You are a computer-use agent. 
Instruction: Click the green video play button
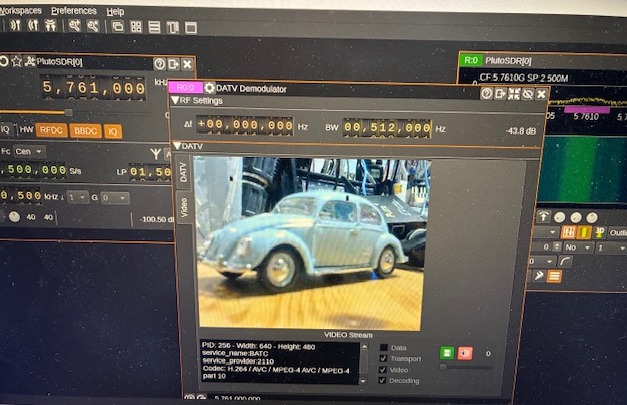446,353
